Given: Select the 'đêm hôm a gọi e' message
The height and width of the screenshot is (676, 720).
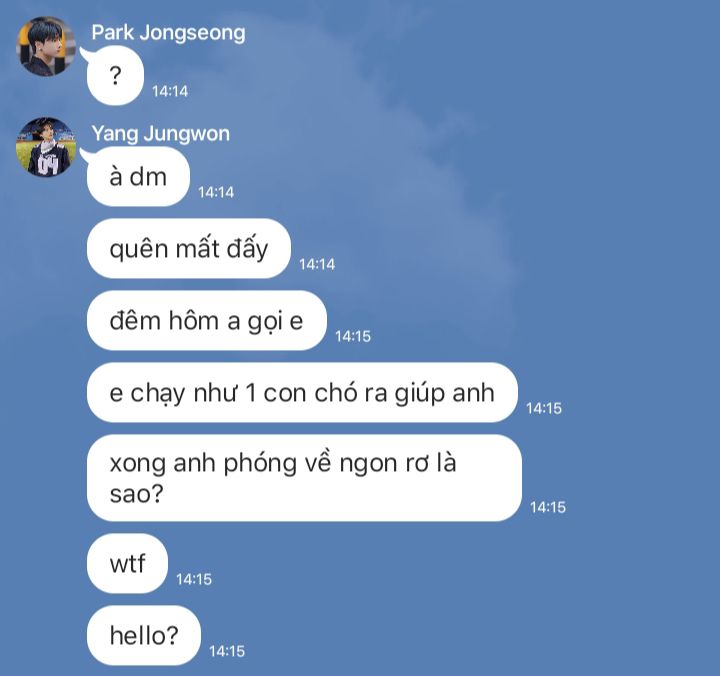Looking at the screenshot, I should 207,321.
